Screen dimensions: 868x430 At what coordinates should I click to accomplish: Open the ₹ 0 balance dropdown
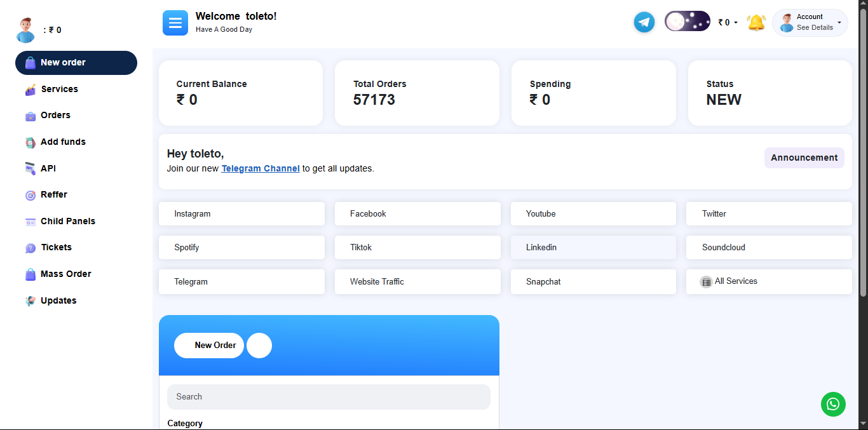point(728,23)
